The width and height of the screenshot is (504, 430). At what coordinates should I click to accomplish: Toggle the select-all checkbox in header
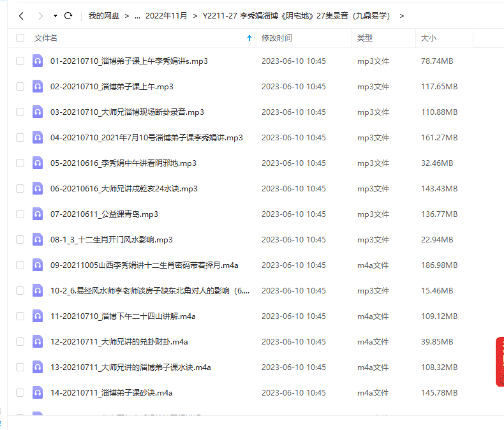(20, 38)
